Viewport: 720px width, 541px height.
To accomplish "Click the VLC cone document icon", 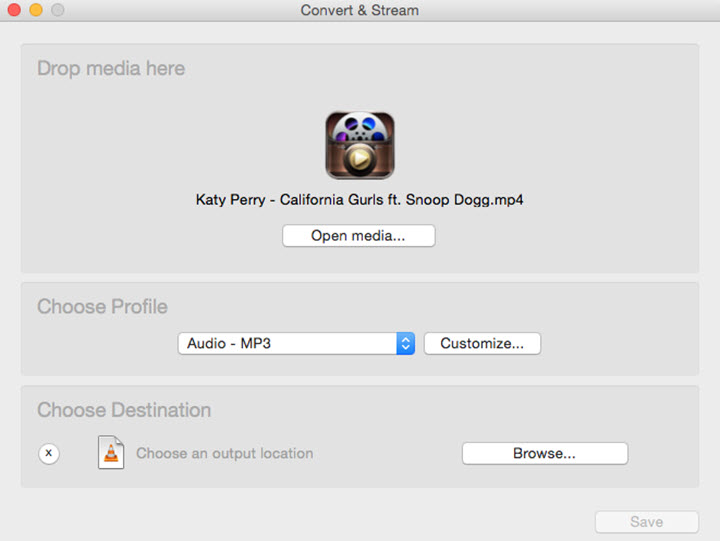I will pyautogui.click(x=111, y=453).
